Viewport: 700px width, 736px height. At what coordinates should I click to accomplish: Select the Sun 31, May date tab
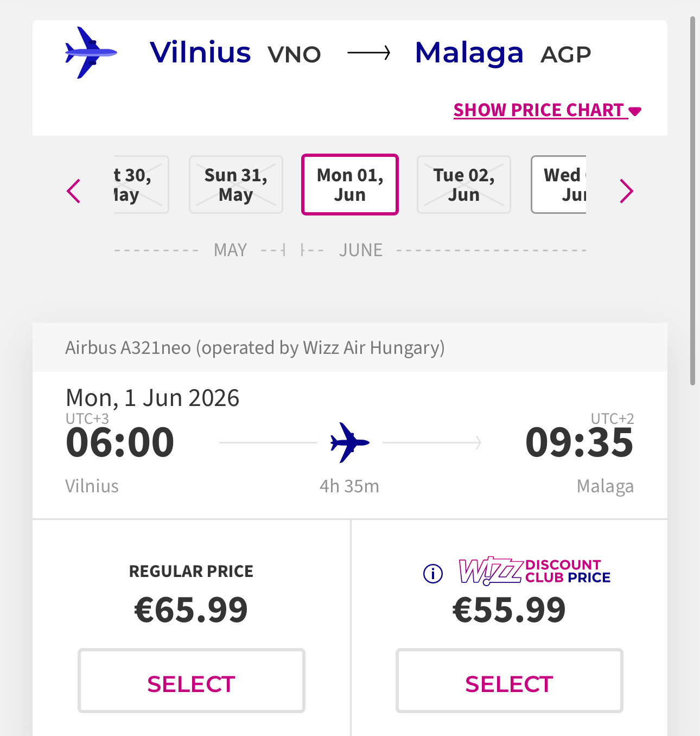click(236, 185)
